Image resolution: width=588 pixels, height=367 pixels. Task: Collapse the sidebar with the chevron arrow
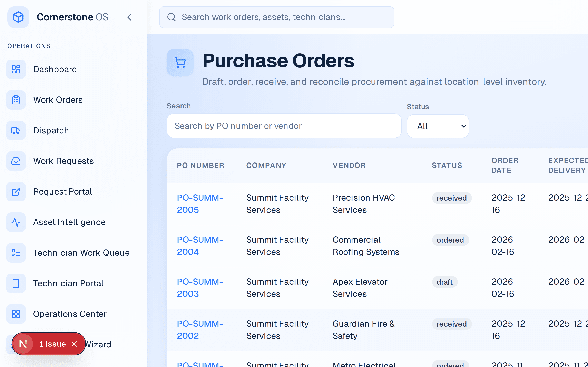pyautogui.click(x=130, y=17)
